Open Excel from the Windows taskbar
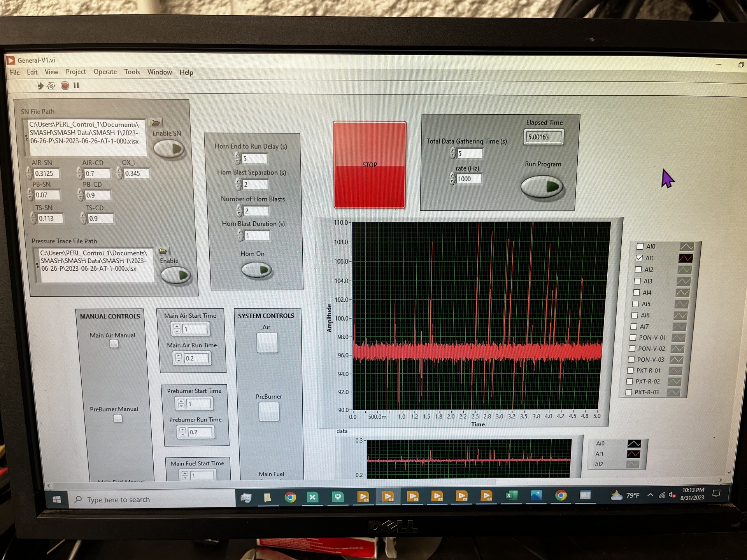 [511, 496]
